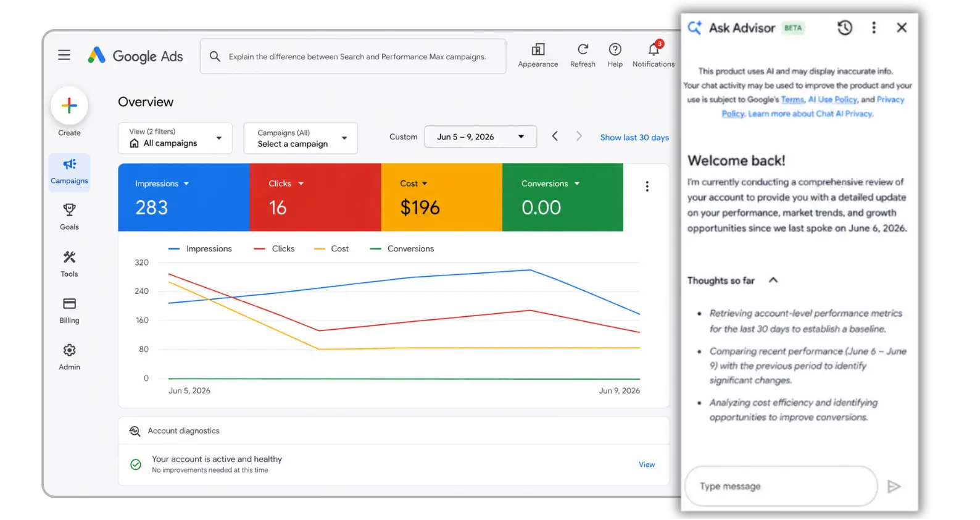Image resolution: width=980 pixels, height=520 pixels.
Task: Click the Conversions legend entry
Action: (402, 249)
